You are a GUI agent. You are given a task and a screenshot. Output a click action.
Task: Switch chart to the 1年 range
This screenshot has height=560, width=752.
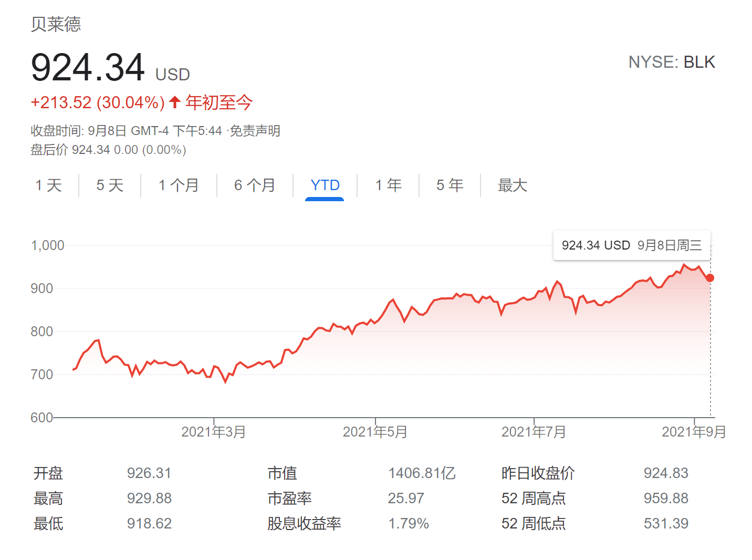coord(388,185)
